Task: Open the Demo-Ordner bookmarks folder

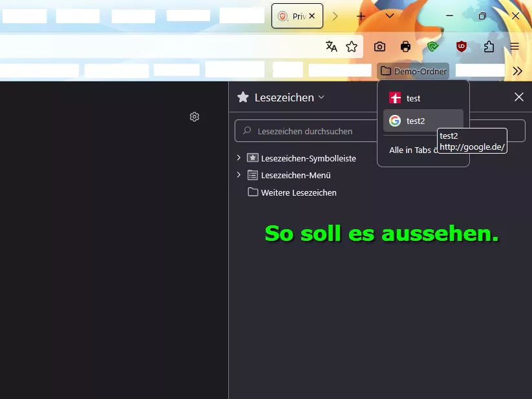Action: [413, 71]
